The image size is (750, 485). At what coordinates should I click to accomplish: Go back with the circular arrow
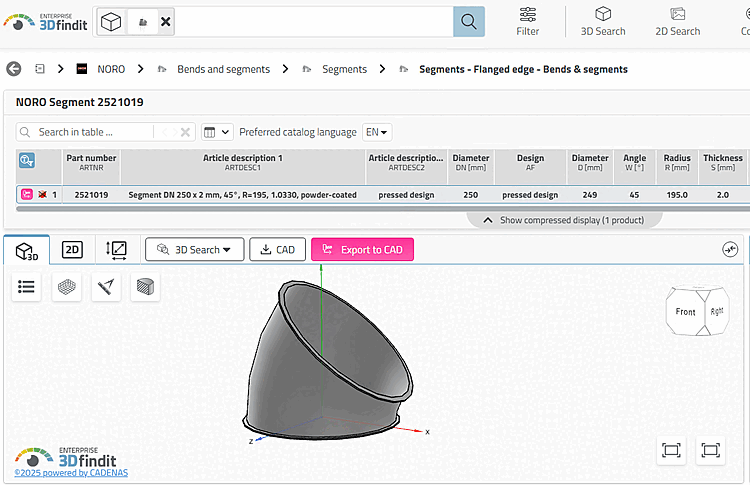click(14, 69)
